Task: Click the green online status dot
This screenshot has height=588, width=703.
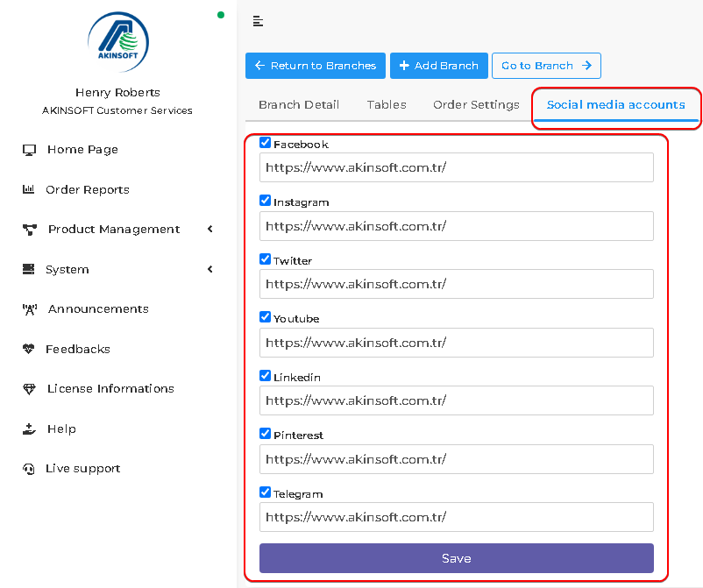Action: click(x=221, y=15)
